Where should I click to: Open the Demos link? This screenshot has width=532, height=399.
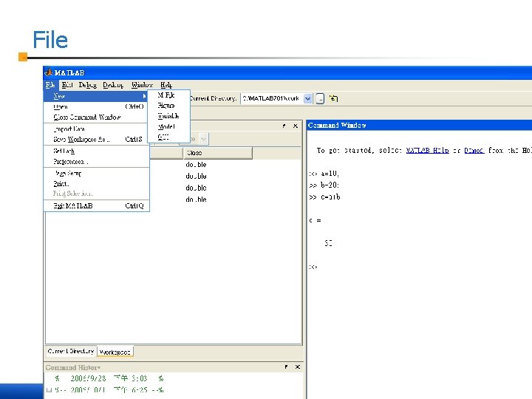[x=474, y=150]
